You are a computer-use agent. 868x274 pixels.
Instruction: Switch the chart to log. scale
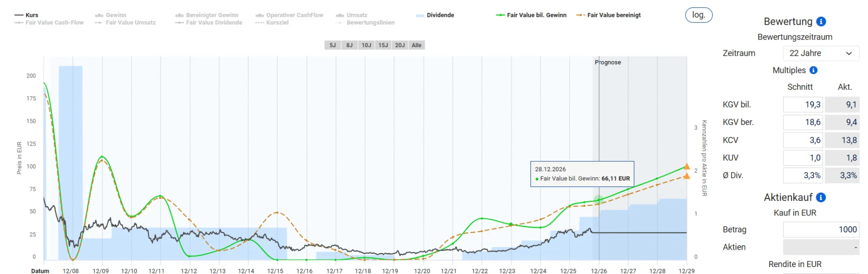pos(699,15)
